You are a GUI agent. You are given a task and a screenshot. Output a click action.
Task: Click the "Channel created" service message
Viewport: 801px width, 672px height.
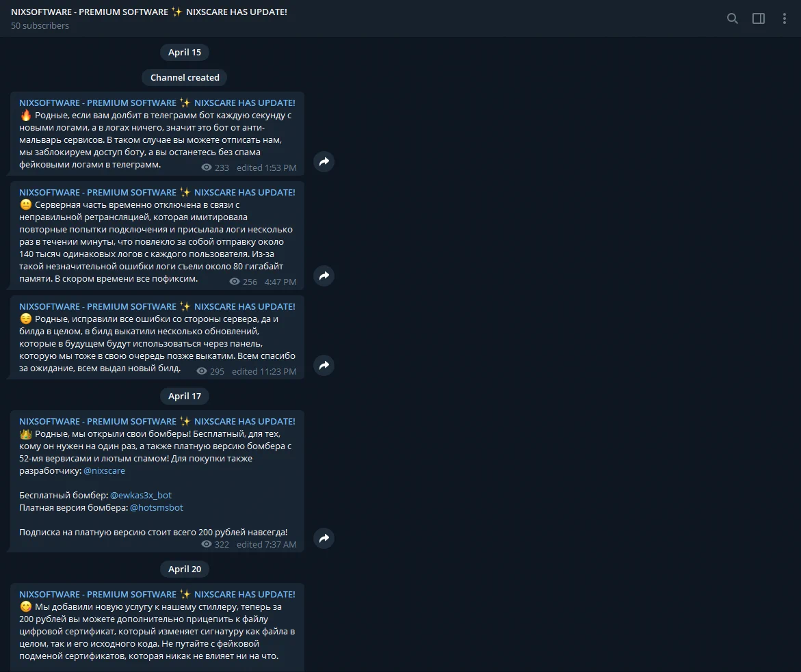click(x=185, y=78)
